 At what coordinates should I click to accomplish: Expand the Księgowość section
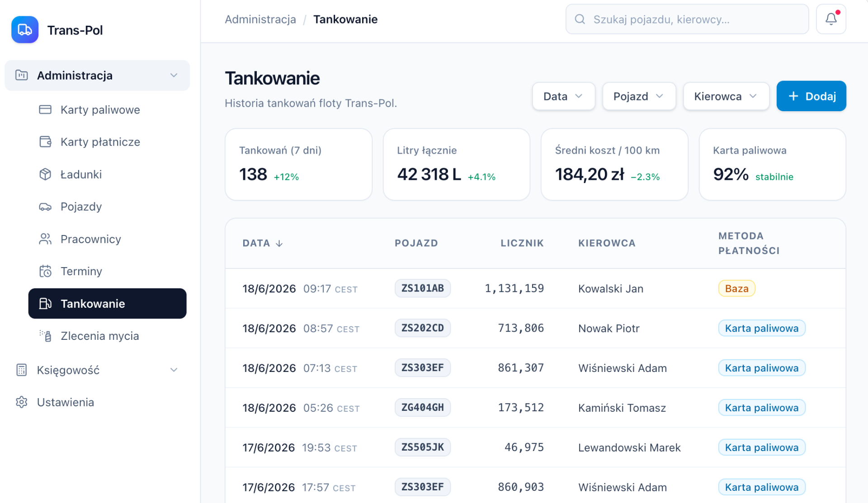click(97, 370)
